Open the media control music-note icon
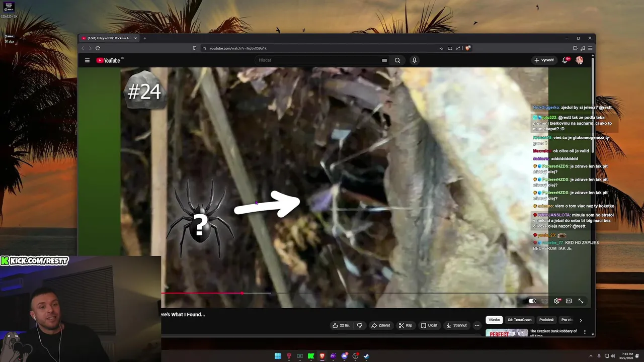The height and width of the screenshot is (362, 644). tap(583, 48)
